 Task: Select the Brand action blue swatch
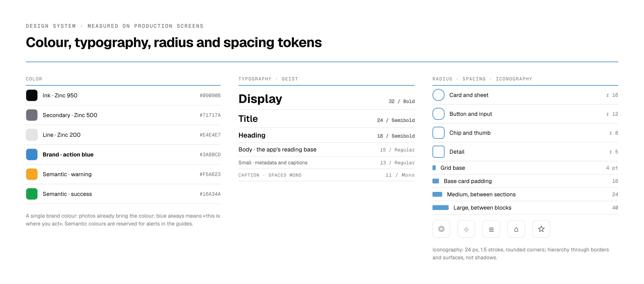(x=32, y=154)
